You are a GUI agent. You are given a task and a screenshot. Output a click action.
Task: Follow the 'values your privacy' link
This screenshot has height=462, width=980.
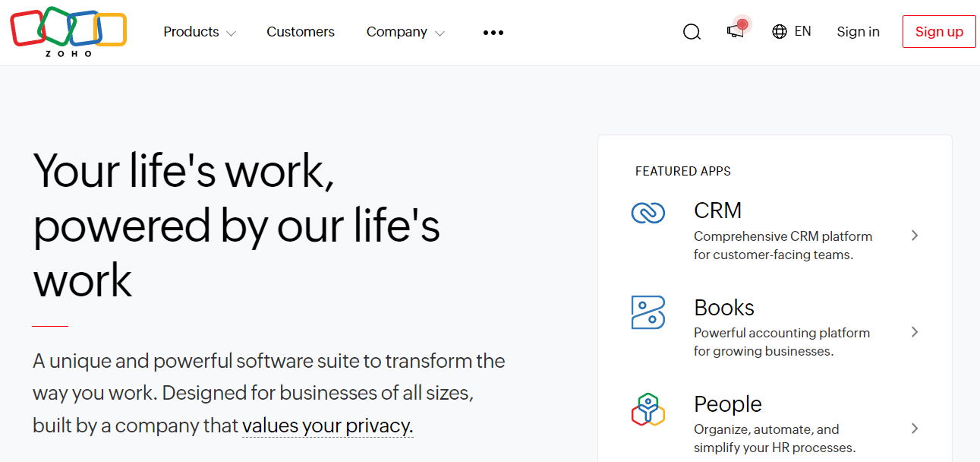[x=327, y=426]
